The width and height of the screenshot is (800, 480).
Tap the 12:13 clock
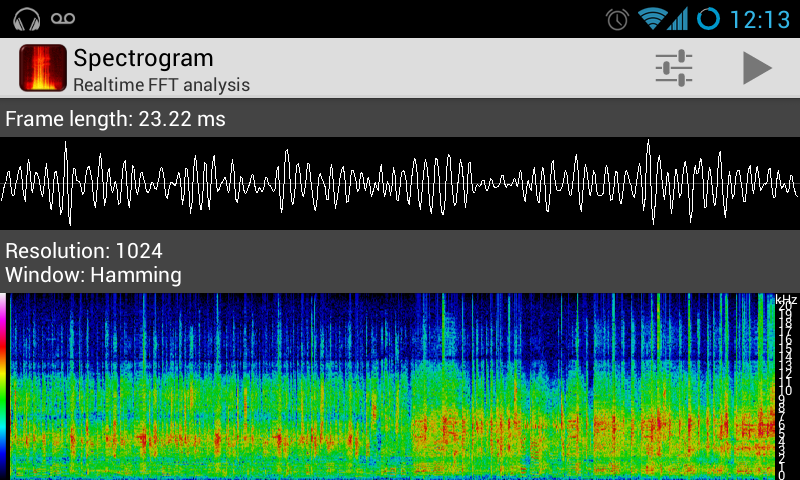760,20
